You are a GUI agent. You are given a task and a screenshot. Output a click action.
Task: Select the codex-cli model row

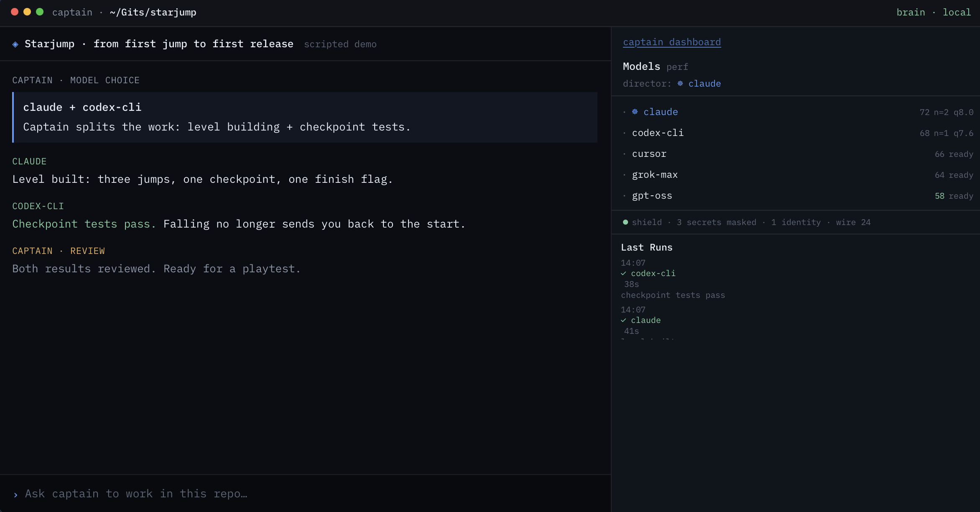(798, 133)
